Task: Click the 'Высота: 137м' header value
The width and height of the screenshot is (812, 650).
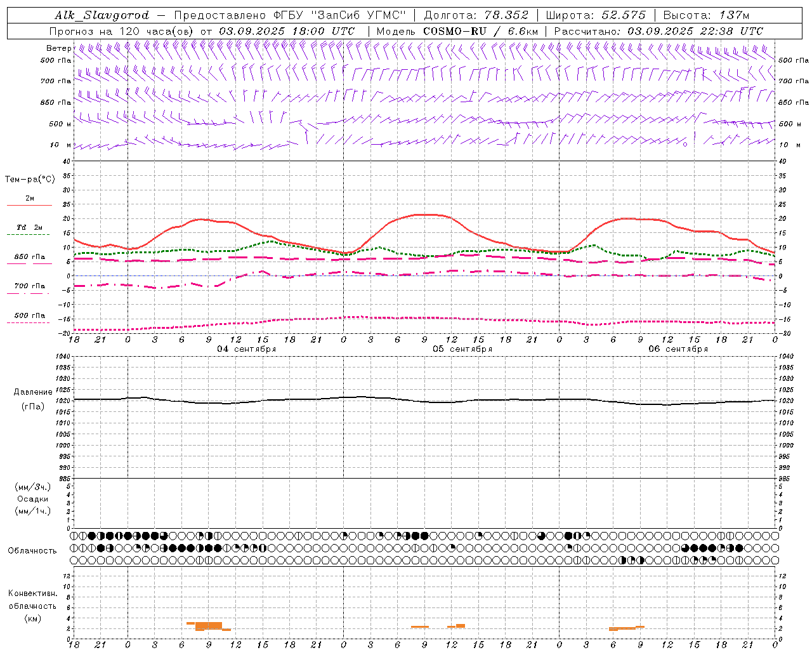Action: click(x=706, y=15)
